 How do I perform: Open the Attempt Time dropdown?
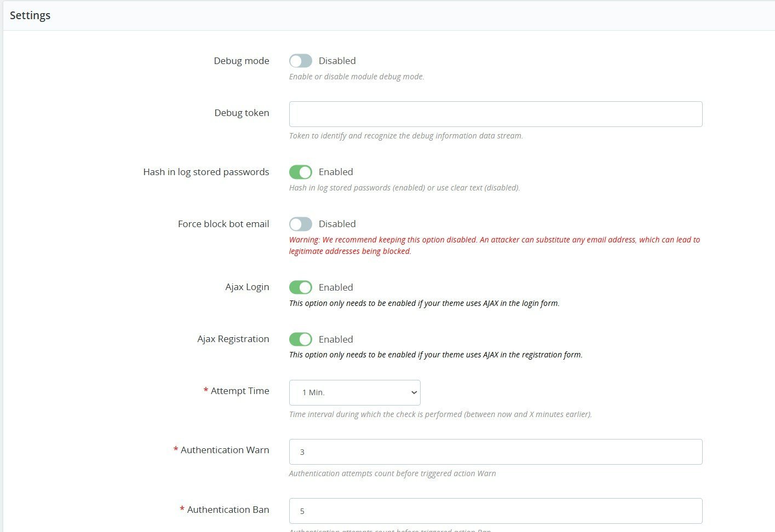click(x=354, y=392)
